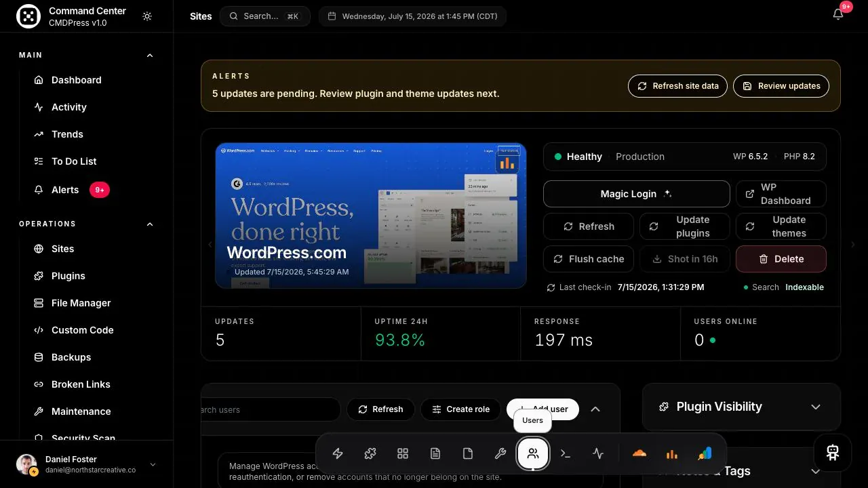Click the red Delete site button
Screen dimensions: 868x488
[x=781, y=259]
